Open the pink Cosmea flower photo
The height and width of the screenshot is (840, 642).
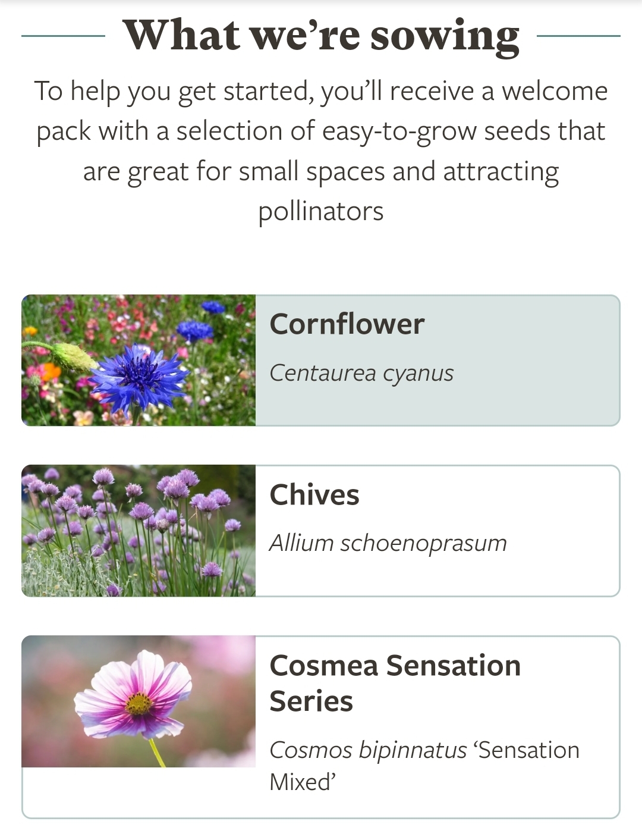[139, 701]
